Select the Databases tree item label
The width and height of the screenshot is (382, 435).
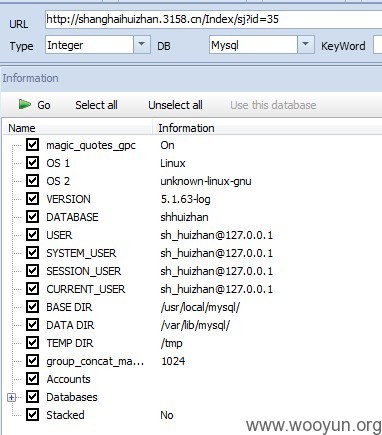point(72,397)
